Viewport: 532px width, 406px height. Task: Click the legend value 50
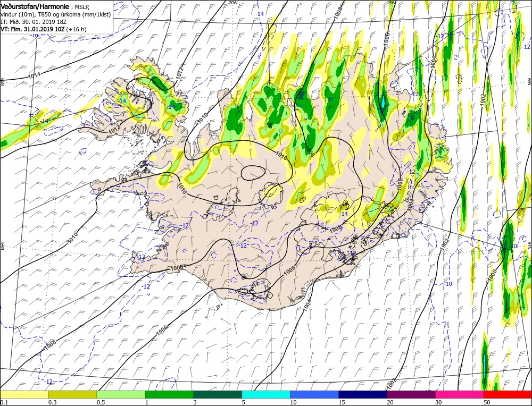pos(487,402)
